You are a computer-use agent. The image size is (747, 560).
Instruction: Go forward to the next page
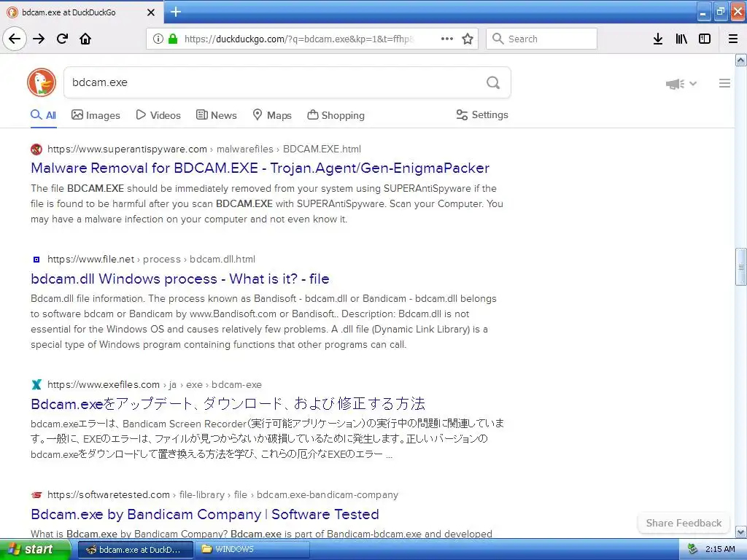click(39, 39)
